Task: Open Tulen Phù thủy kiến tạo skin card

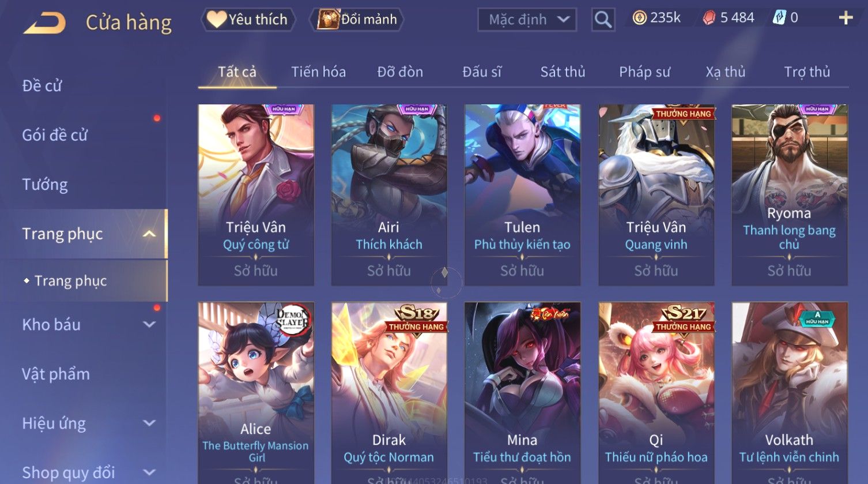Action: 522,195
